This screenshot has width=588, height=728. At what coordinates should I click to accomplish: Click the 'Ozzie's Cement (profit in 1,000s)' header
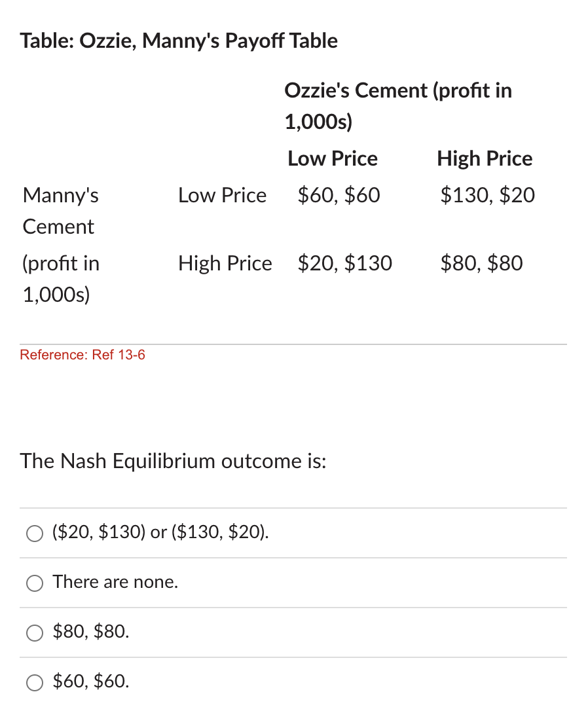pos(398,105)
